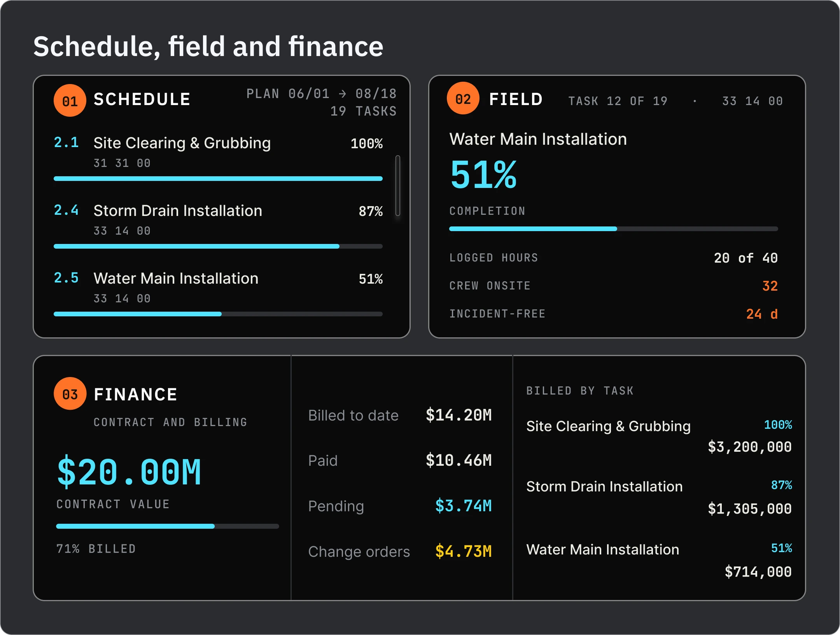Click TASK 12 OF 19 label
This screenshot has width=840, height=635.
click(x=618, y=101)
